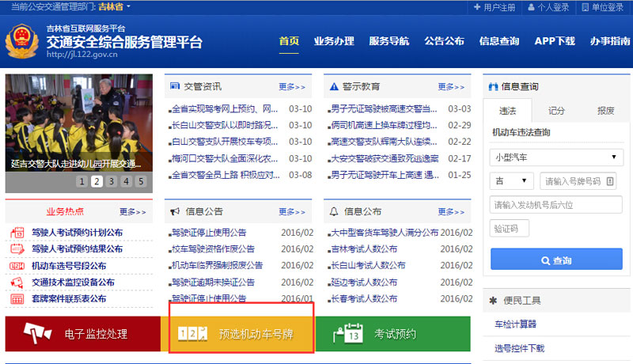Viewport: 633px width, 364px height.
Task: Open the 服务导航 navigation menu
Action: [389, 41]
